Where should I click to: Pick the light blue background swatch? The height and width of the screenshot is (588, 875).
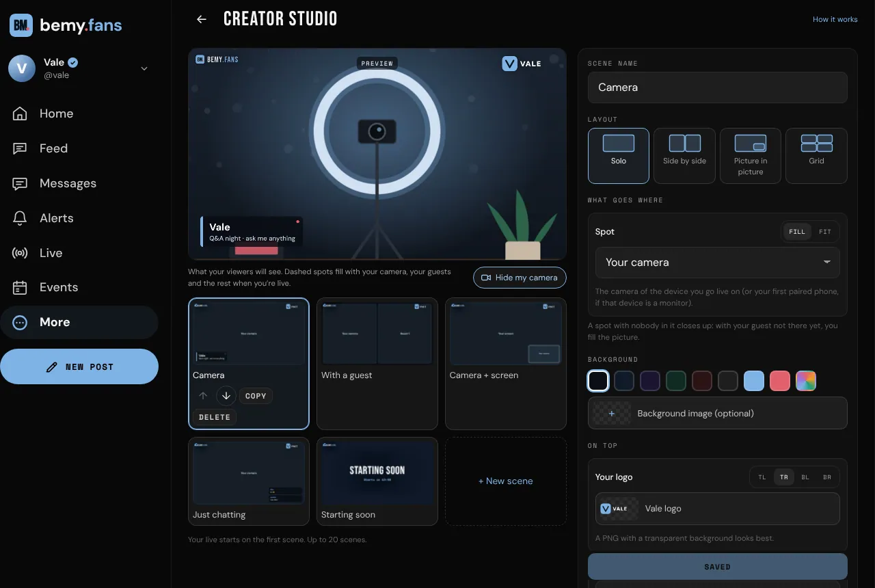click(x=754, y=381)
